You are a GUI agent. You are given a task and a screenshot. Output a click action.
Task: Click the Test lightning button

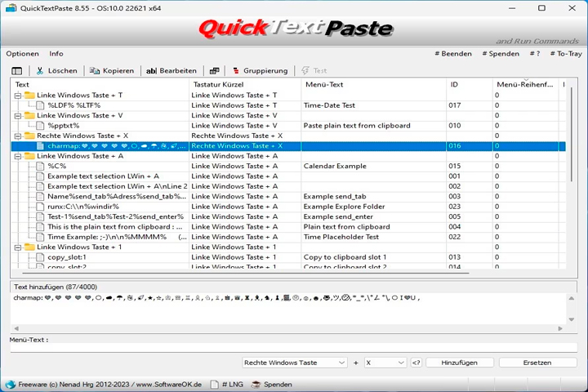tap(314, 70)
